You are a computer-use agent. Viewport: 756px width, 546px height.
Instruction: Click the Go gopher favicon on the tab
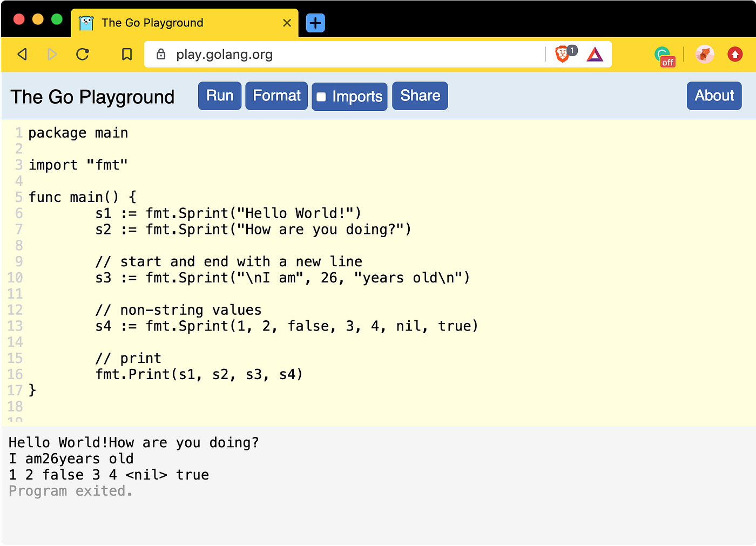pyautogui.click(x=86, y=23)
